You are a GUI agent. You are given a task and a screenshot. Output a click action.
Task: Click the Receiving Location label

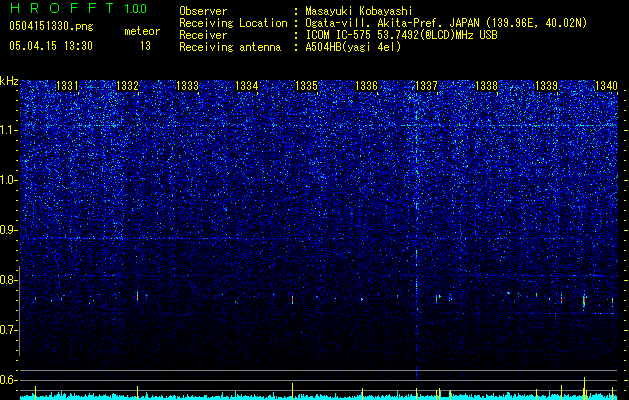(233, 23)
